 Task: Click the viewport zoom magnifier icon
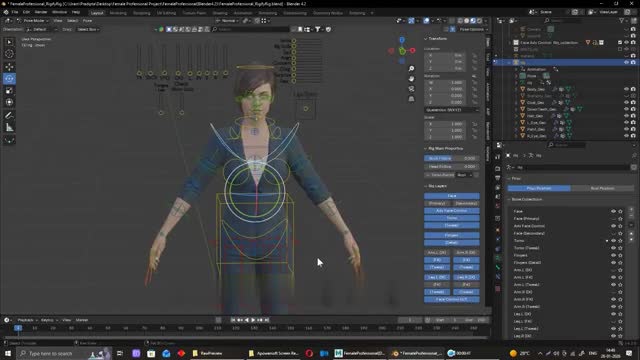click(411, 69)
